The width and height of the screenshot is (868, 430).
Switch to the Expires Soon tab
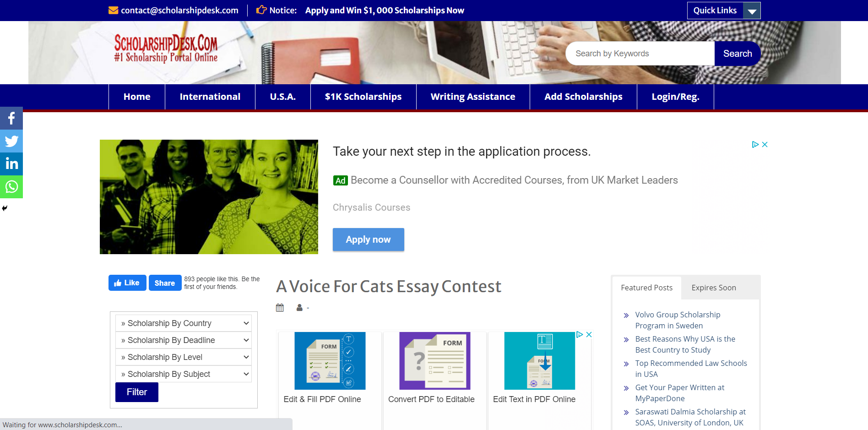(x=713, y=288)
